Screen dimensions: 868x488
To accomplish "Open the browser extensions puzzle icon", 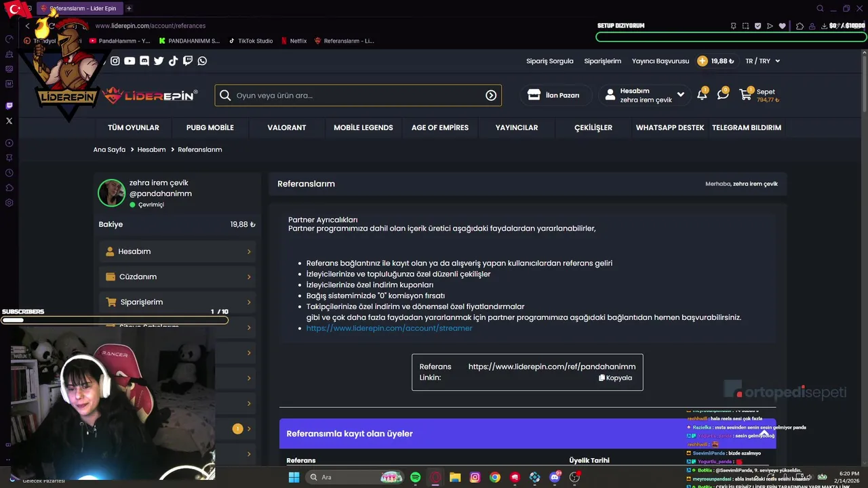I will 800,26.
